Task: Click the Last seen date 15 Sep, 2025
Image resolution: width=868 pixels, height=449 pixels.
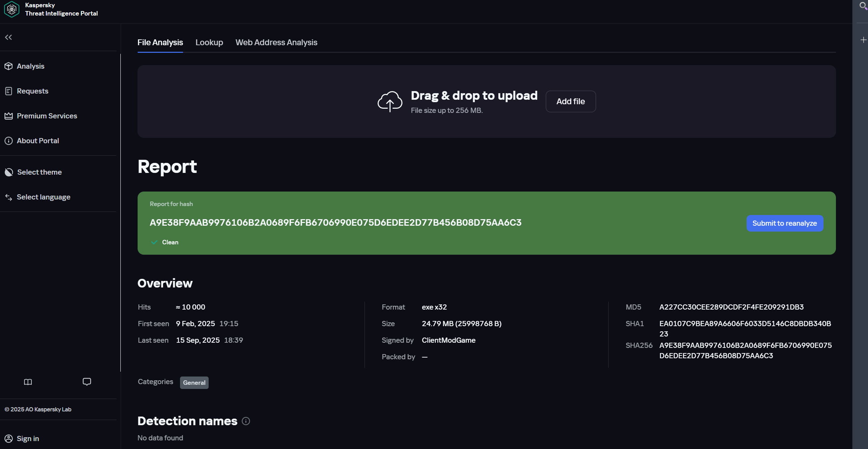Action: (x=198, y=340)
